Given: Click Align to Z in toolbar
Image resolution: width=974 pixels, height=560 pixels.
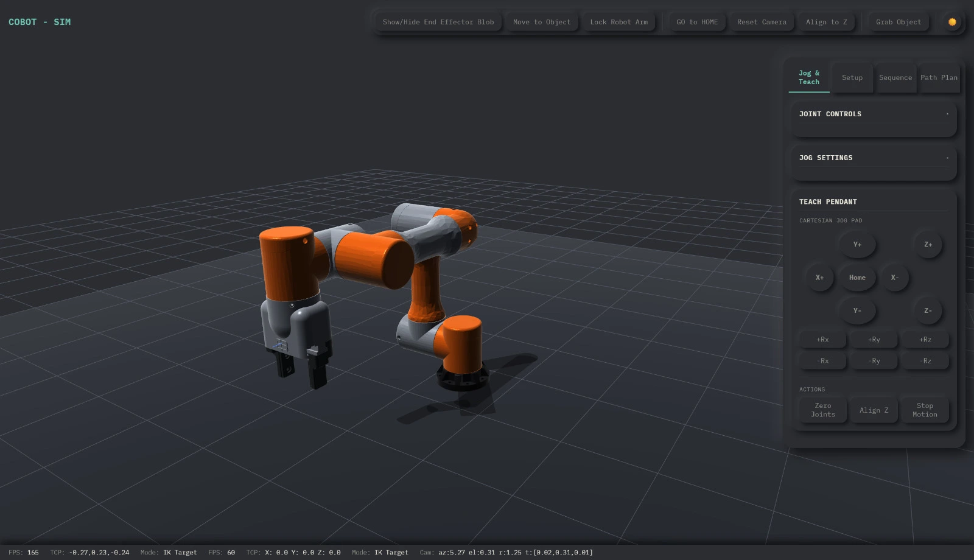Looking at the screenshot, I should click(x=826, y=22).
